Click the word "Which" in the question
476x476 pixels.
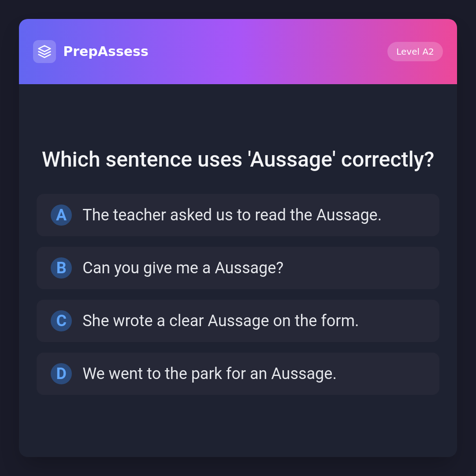point(71,160)
